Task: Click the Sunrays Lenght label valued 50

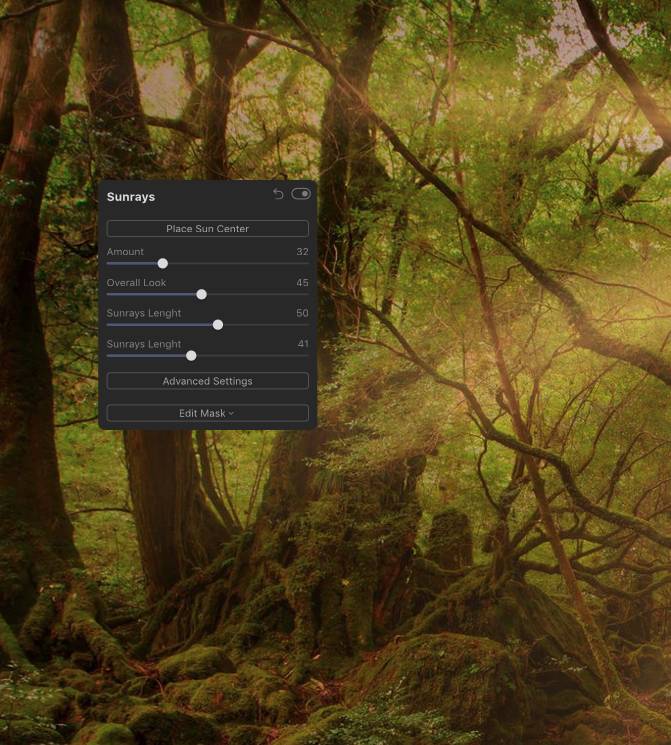Action: [x=144, y=313]
